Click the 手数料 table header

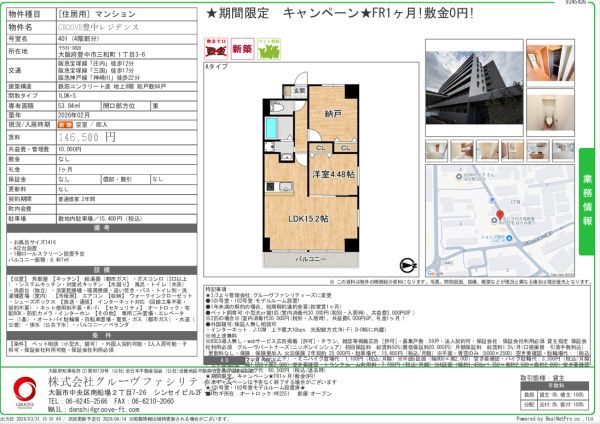[554, 386]
